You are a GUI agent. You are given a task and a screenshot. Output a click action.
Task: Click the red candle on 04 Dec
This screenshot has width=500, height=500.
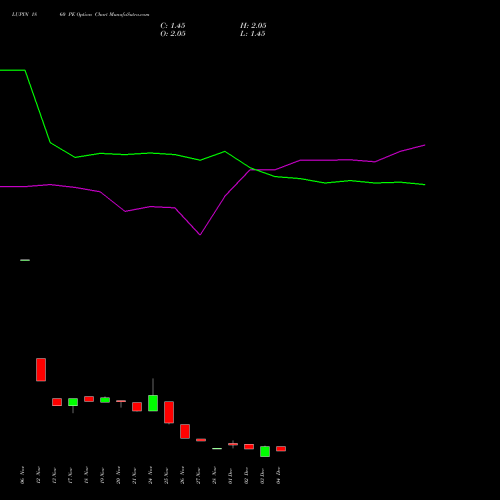[x=281, y=449]
